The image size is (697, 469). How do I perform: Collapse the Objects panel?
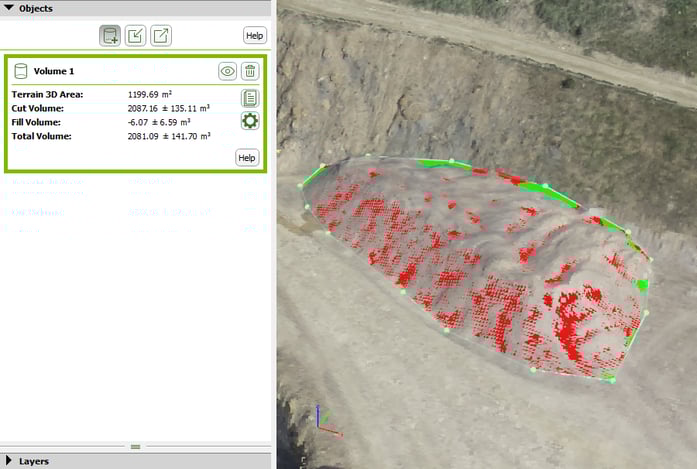pos(9,8)
